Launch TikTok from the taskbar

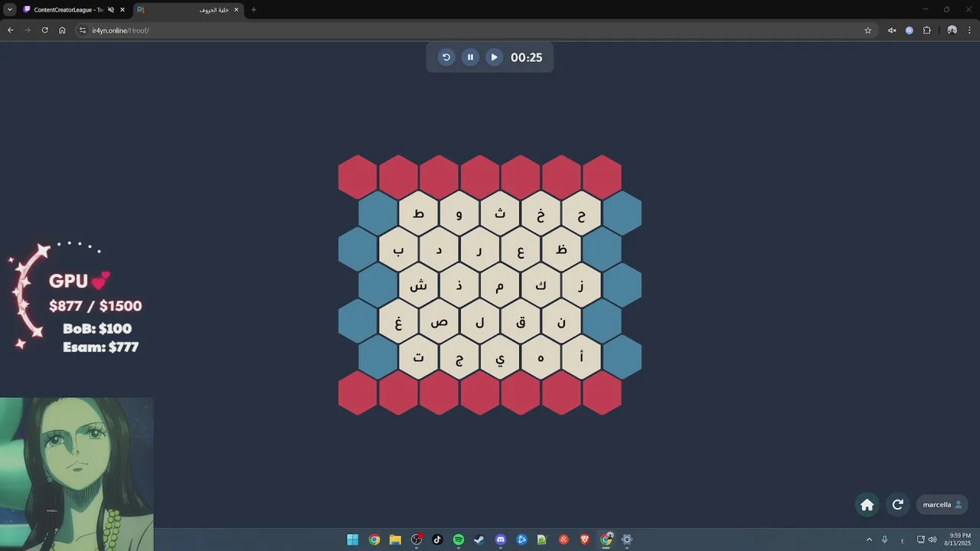(x=437, y=540)
